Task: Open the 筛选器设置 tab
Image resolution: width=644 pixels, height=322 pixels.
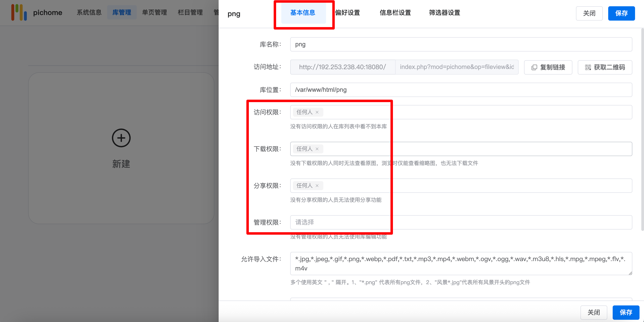Action: (x=444, y=13)
